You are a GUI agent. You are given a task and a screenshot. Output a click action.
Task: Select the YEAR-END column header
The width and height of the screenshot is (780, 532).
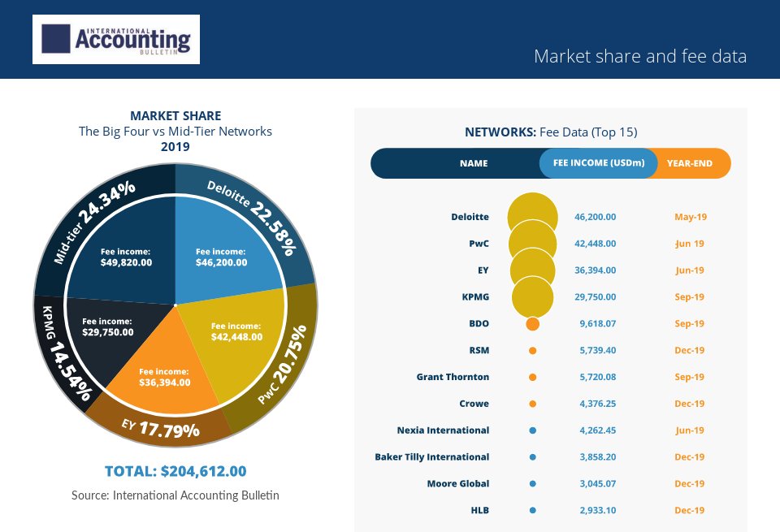click(690, 163)
